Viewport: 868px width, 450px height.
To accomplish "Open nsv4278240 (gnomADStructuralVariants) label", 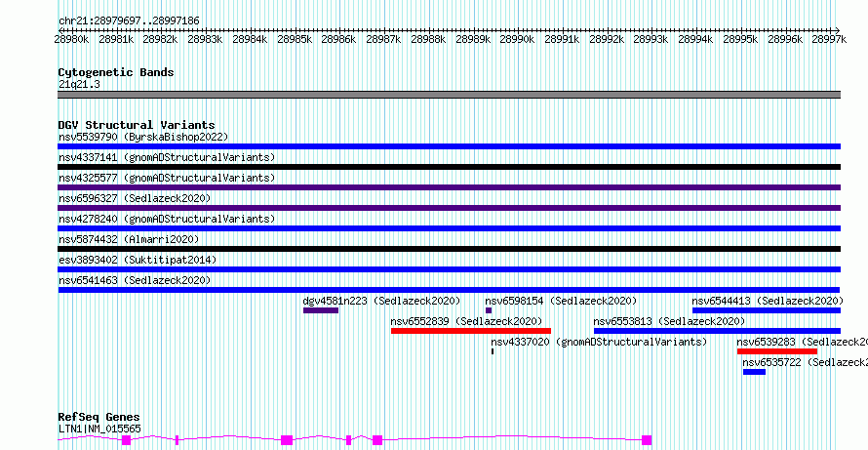I will click(x=167, y=219).
